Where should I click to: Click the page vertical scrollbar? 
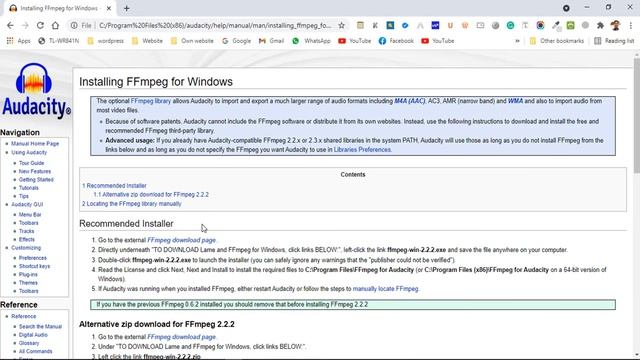(636, 116)
